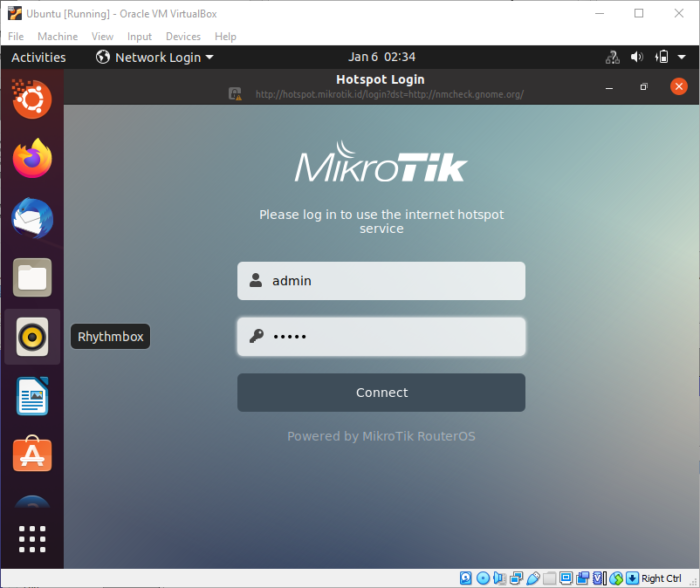Image resolution: width=700 pixels, height=588 pixels.
Task: Click the VirtualBox virtualization CPU status icon
Action: coord(598,578)
